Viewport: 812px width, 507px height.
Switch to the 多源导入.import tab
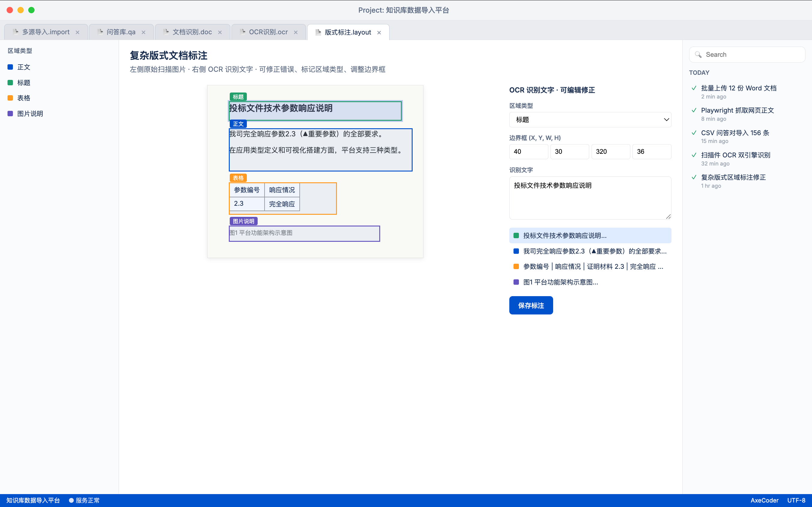click(x=46, y=32)
